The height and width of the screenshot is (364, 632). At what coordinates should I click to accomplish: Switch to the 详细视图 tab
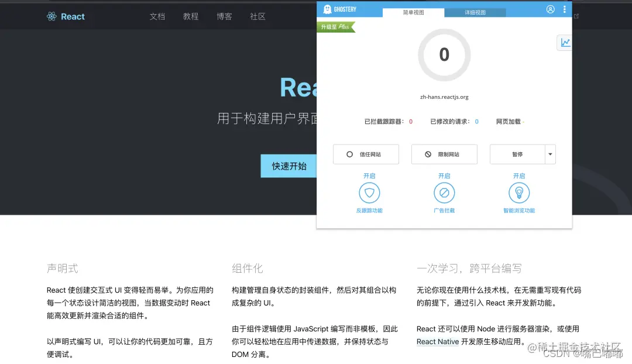pos(475,11)
